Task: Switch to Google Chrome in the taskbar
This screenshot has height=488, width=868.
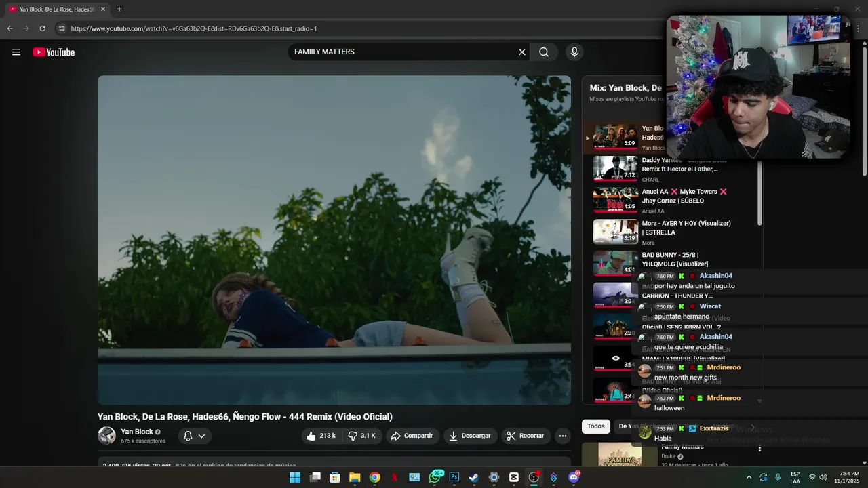Action: (374, 477)
